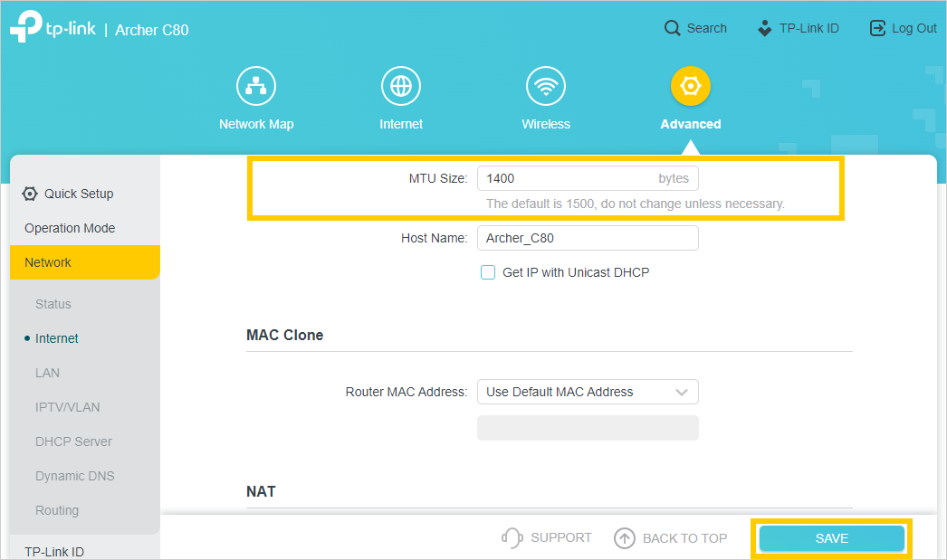Open the TP-Link ID person icon
The height and width of the screenshot is (560, 947).
pos(765,28)
